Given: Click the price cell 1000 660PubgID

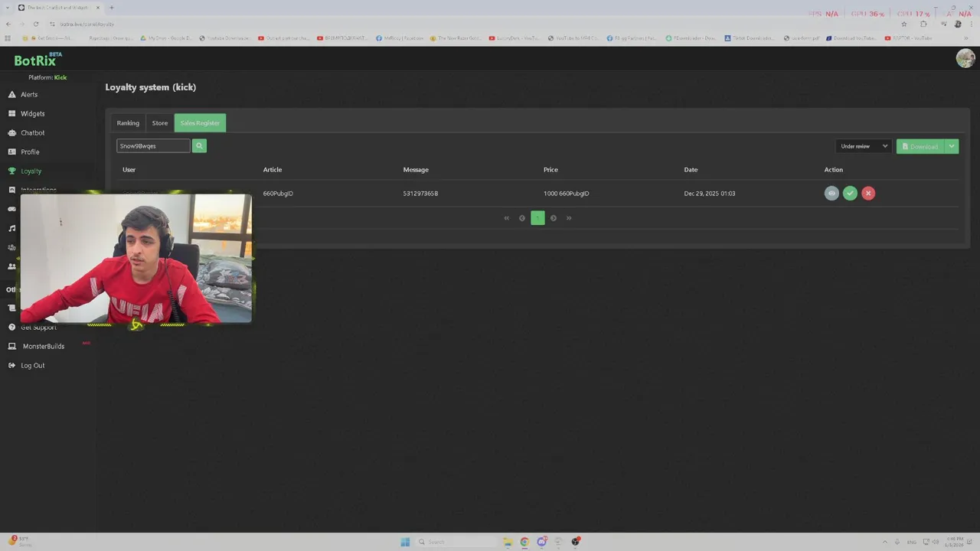Looking at the screenshot, I should tap(567, 194).
